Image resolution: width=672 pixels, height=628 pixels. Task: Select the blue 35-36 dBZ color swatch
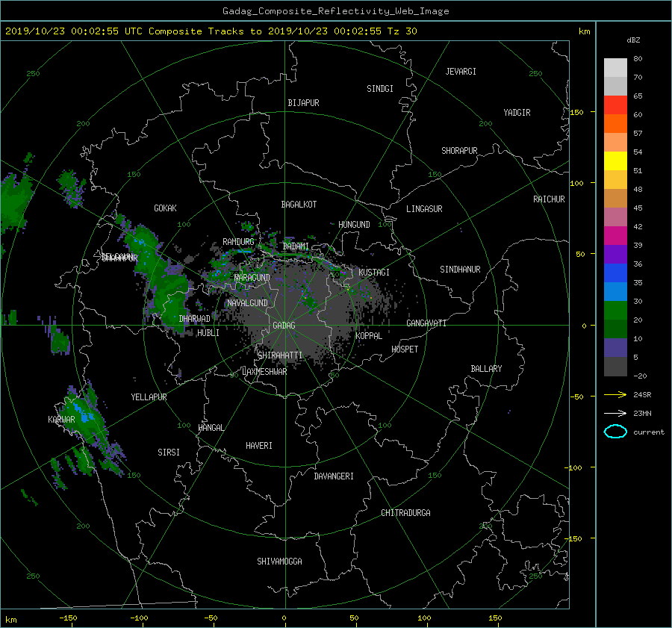[615, 273]
